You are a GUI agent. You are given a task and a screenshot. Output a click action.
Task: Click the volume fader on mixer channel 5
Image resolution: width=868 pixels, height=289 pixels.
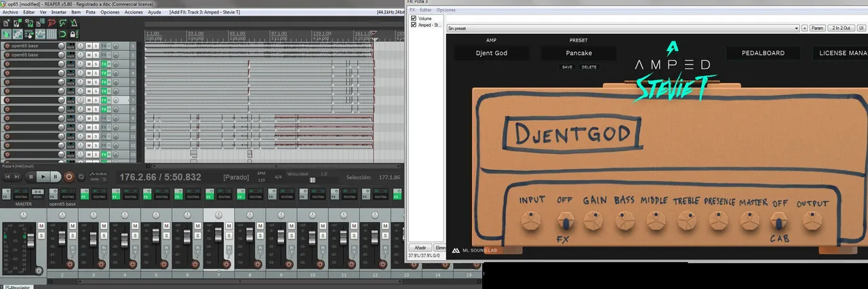156,235
